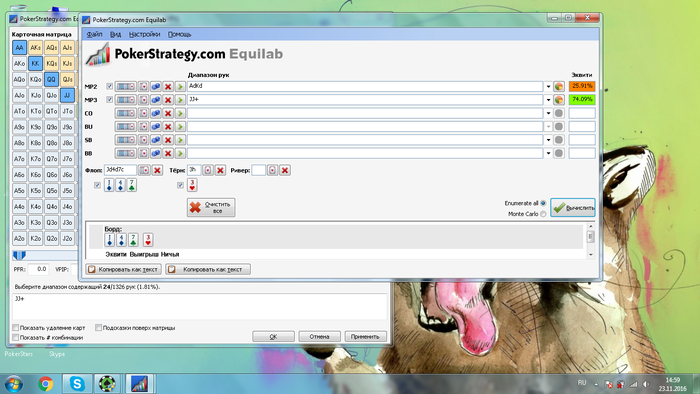Clear the MP3 range with red X
The image size is (700, 394).
click(x=168, y=100)
